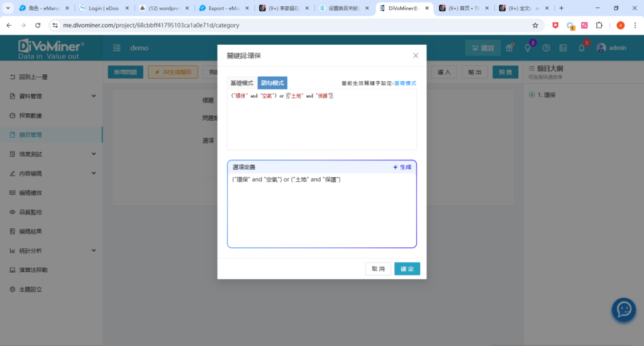
Task: Open the chat support bubble icon
Action: pos(623,310)
